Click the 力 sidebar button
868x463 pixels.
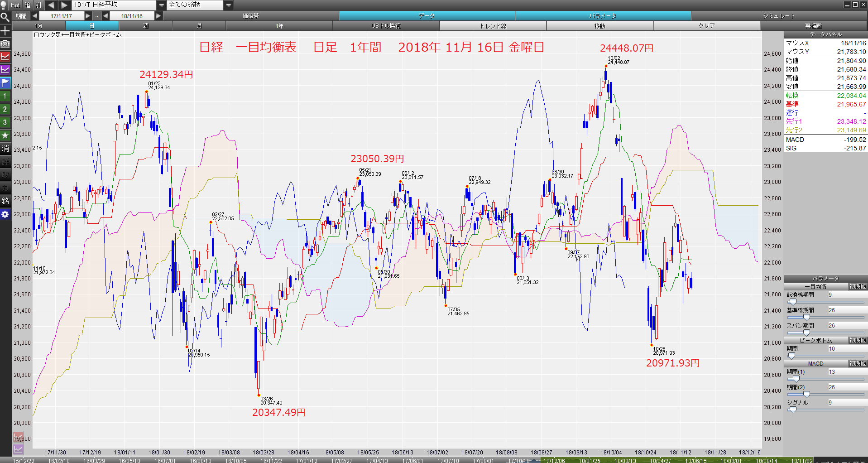[5, 188]
